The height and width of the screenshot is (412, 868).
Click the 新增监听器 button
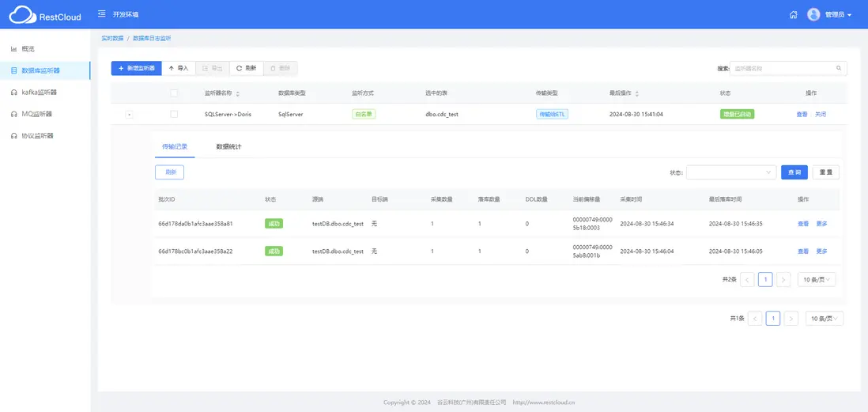coord(136,68)
